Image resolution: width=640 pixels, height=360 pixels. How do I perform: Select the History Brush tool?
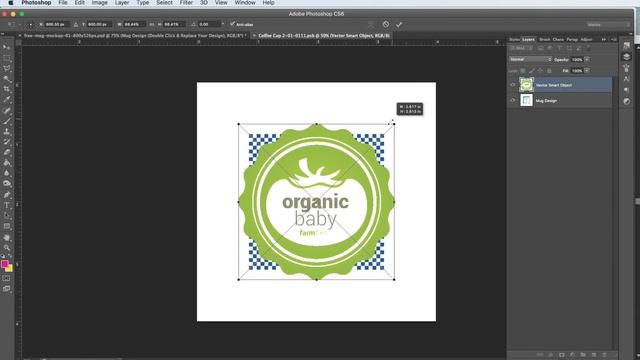(7, 142)
